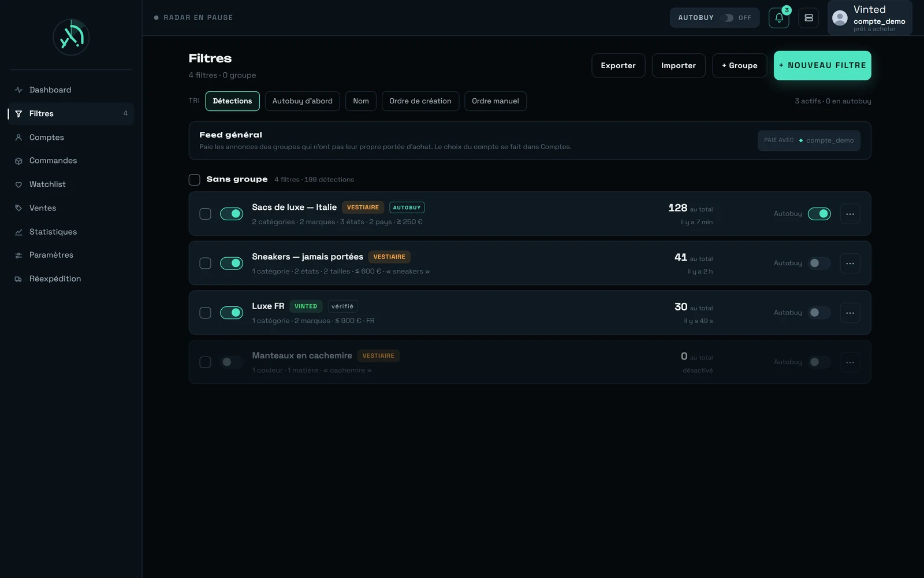Open Statistiques from the sidebar
The width and height of the screenshot is (924, 578).
coord(71,232)
